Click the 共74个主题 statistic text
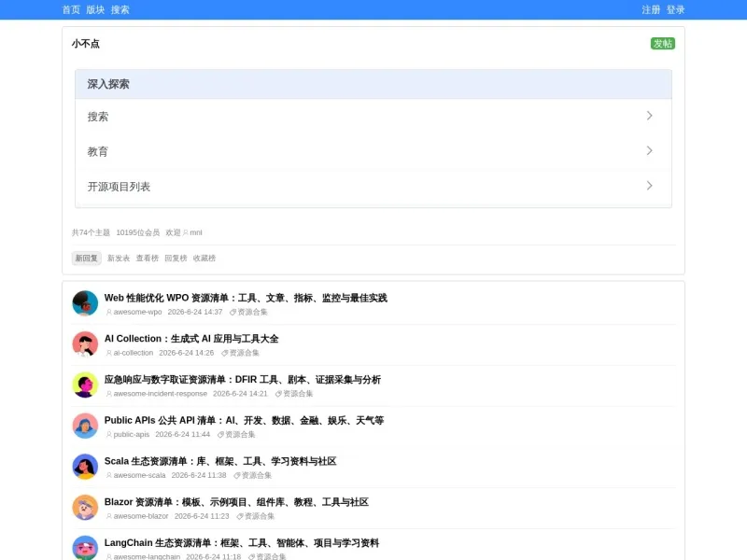747x560 pixels. coord(91,232)
